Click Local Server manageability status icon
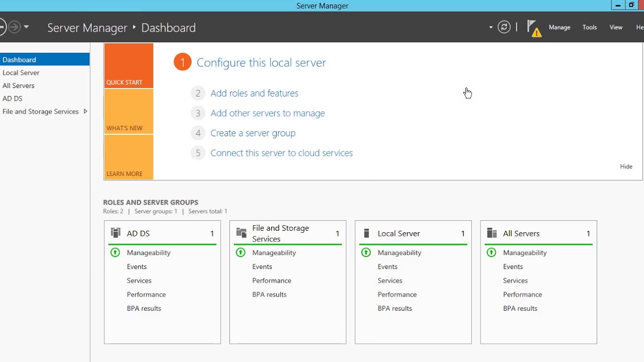The width and height of the screenshot is (644, 362). [x=366, y=252]
